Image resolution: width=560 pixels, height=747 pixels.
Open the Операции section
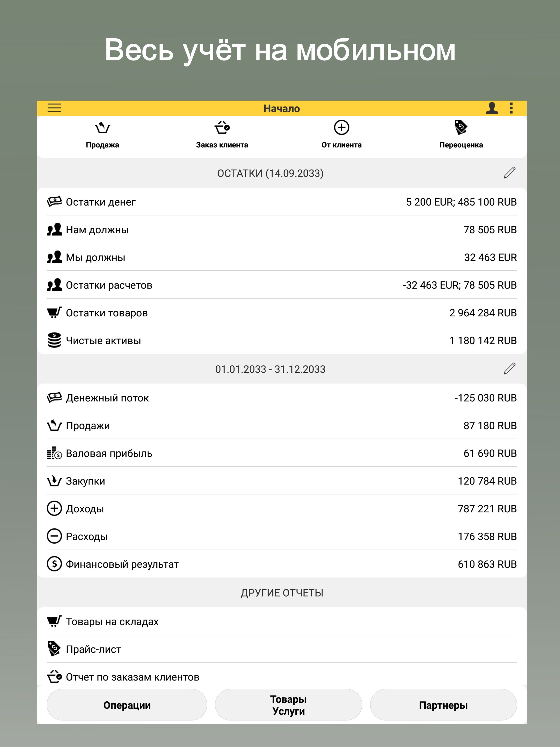tap(127, 705)
